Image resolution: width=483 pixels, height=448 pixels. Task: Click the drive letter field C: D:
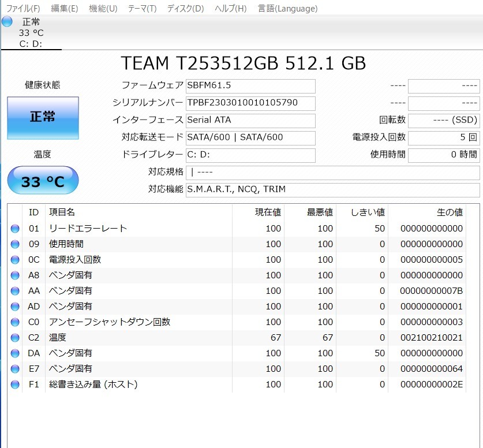point(250,155)
